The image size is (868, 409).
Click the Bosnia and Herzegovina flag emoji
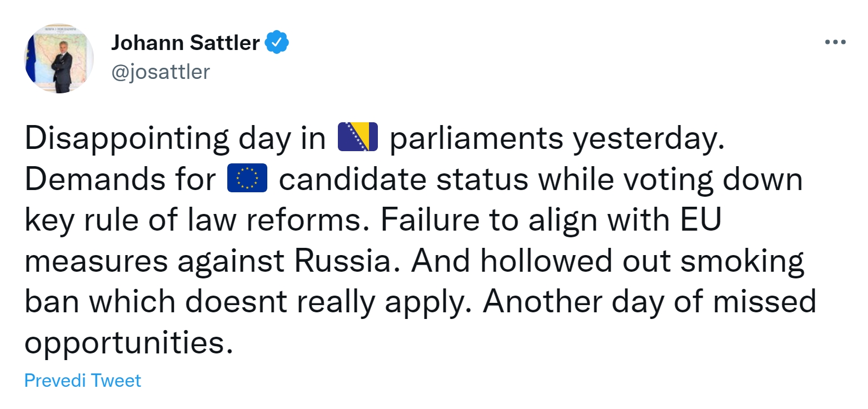pyautogui.click(x=357, y=137)
